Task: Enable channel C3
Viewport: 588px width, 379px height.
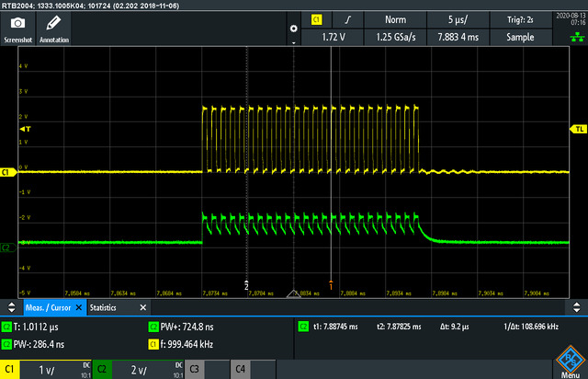Action: click(x=194, y=369)
